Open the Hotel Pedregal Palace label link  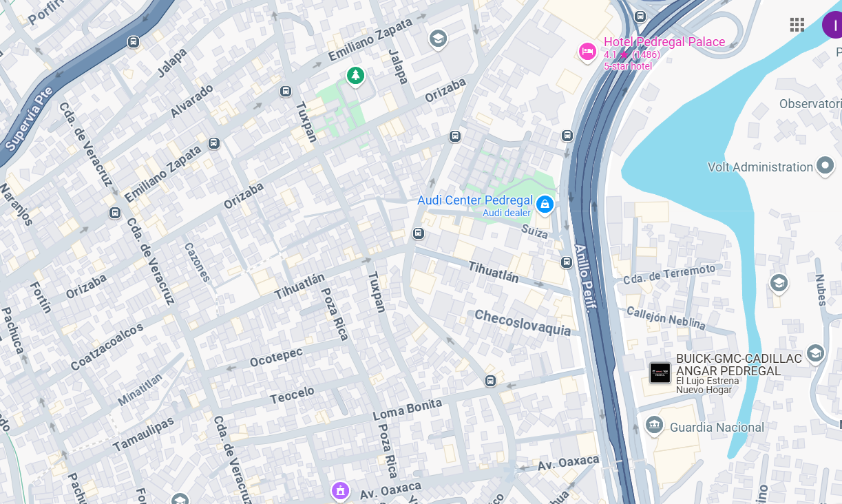(664, 42)
